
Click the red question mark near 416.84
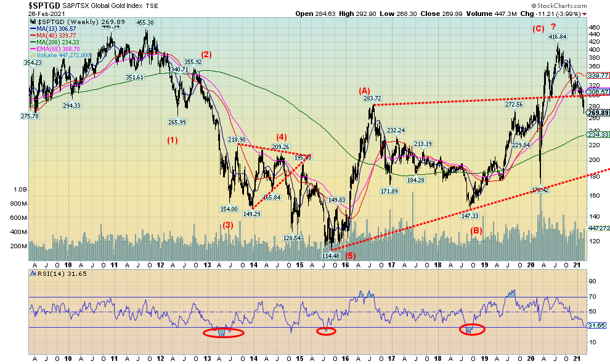553,26
